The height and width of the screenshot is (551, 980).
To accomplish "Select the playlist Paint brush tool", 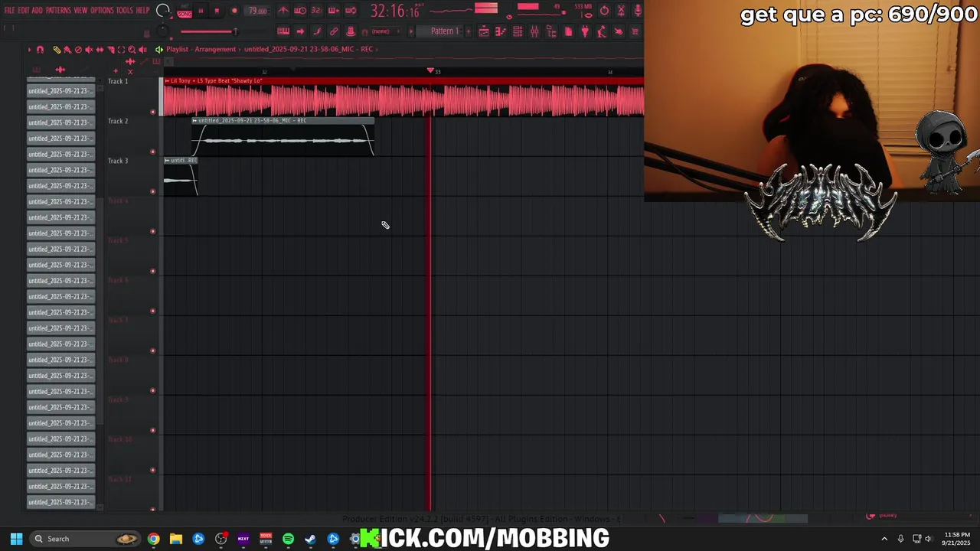I will (x=67, y=49).
